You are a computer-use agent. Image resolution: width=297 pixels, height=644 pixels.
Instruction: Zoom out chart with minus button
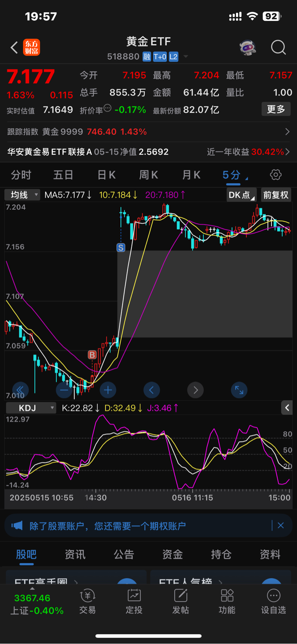(x=64, y=390)
